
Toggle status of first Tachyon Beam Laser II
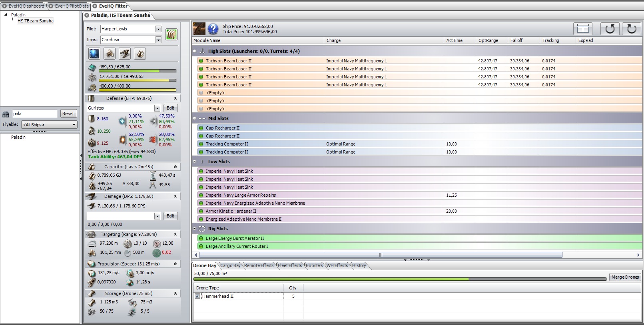201,61
